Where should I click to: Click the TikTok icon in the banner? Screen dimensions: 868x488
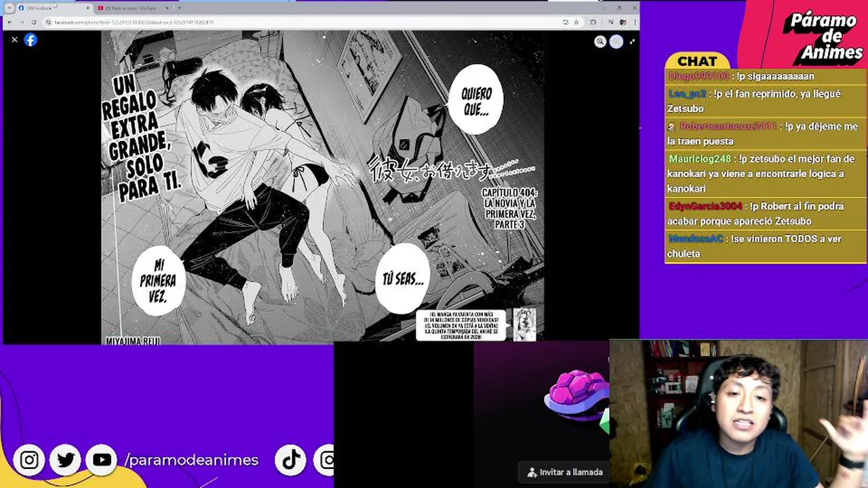[x=292, y=460]
